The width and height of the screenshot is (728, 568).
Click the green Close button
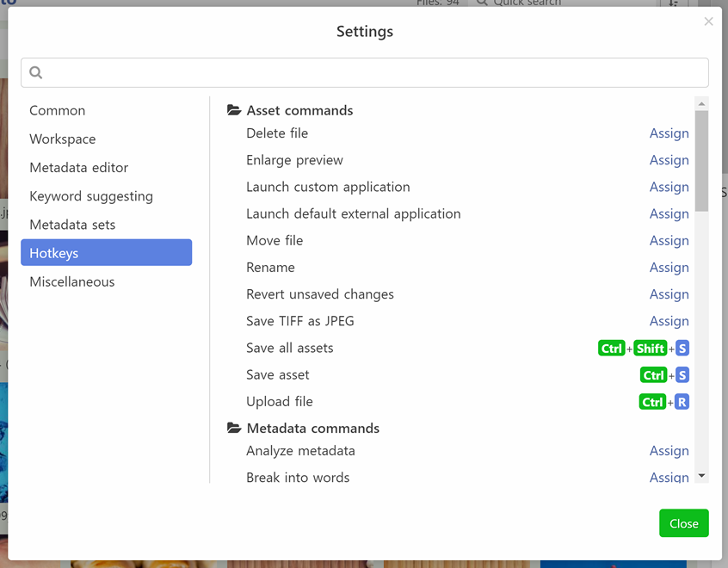tap(684, 523)
